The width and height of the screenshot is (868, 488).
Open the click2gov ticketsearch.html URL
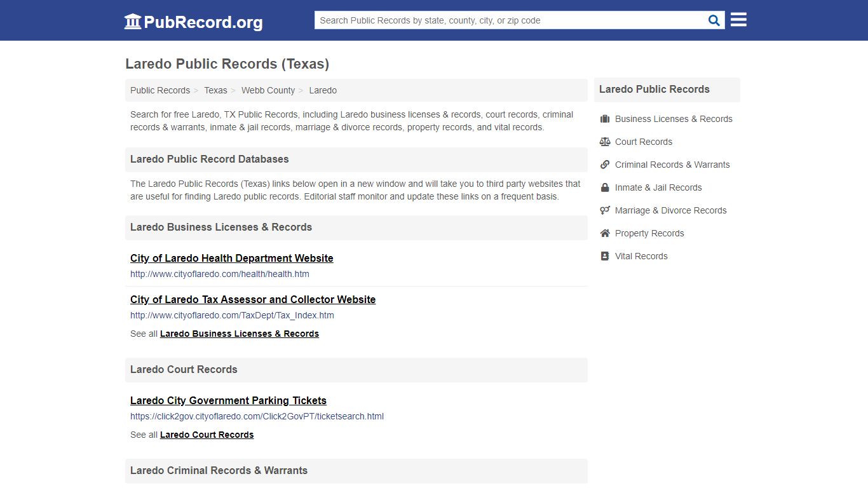257,416
